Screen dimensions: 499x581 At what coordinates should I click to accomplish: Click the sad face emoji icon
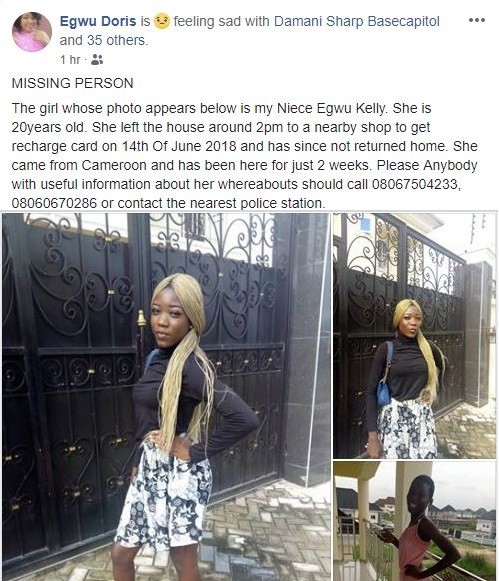(x=162, y=21)
